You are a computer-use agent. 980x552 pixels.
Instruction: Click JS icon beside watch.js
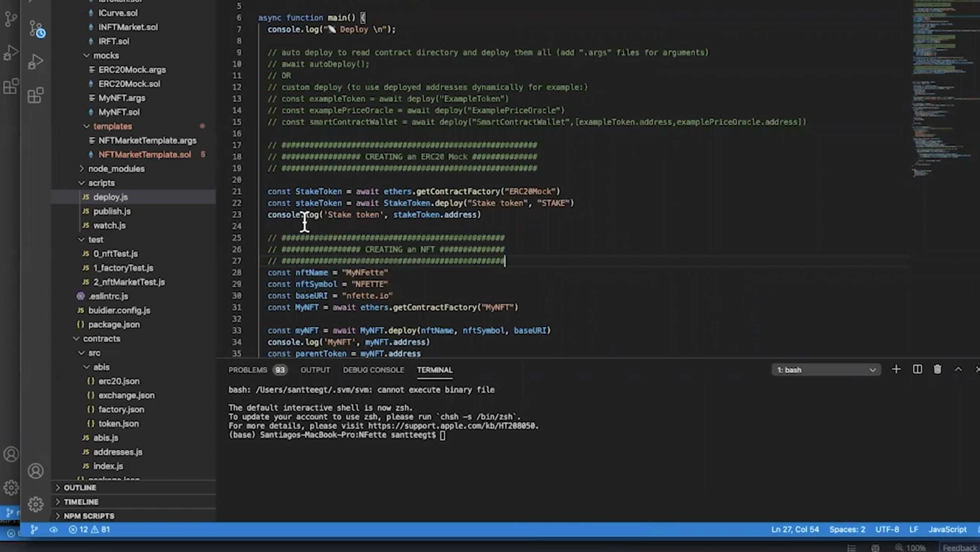click(x=86, y=225)
